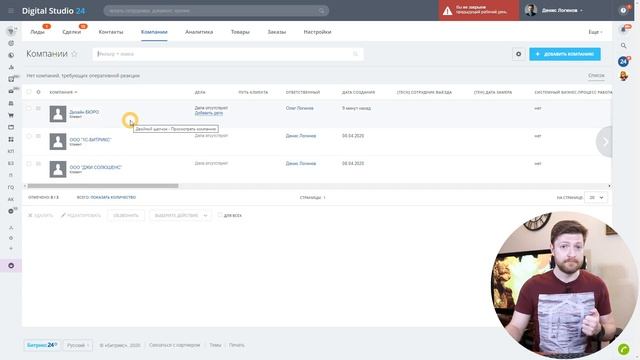The height and width of the screenshot is (360, 640).
Task: Switch to the Лиды tab
Action: click(38, 32)
